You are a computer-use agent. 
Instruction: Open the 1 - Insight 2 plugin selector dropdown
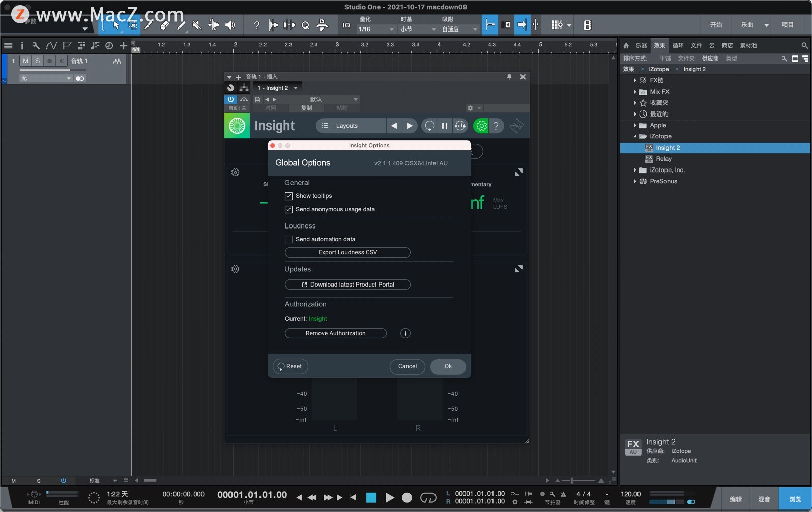277,88
